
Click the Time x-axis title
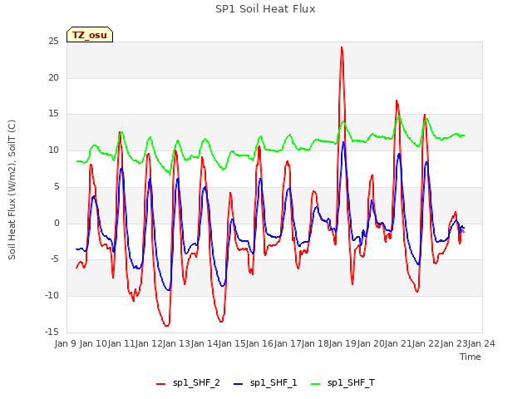click(x=470, y=357)
